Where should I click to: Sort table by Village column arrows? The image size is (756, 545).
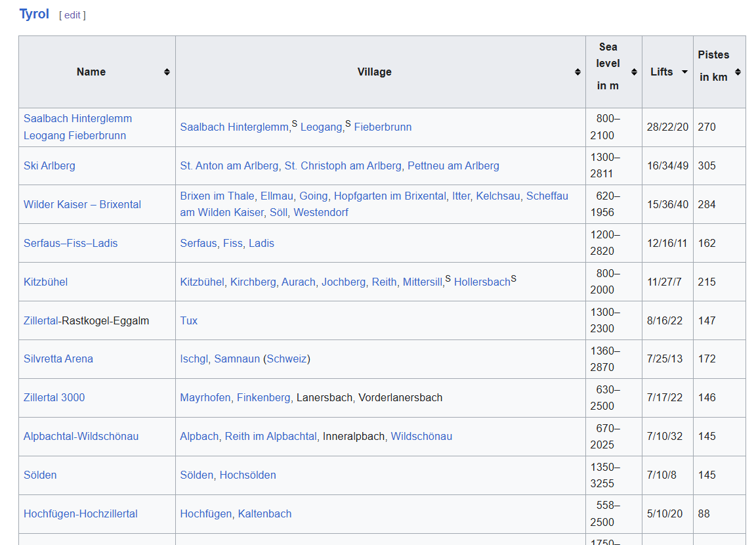(x=577, y=72)
